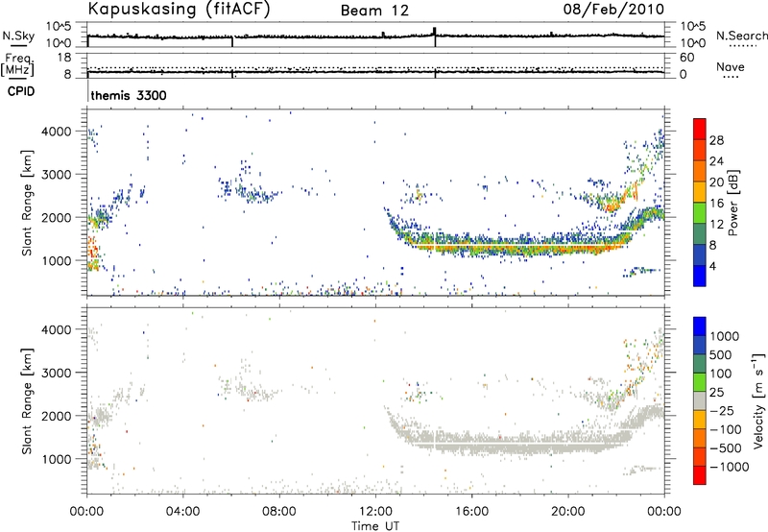Image resolution: width=768 pixels, height=532 pixels.
Task: Click the 'Beam 12' label
Action: tap(374, 11)
